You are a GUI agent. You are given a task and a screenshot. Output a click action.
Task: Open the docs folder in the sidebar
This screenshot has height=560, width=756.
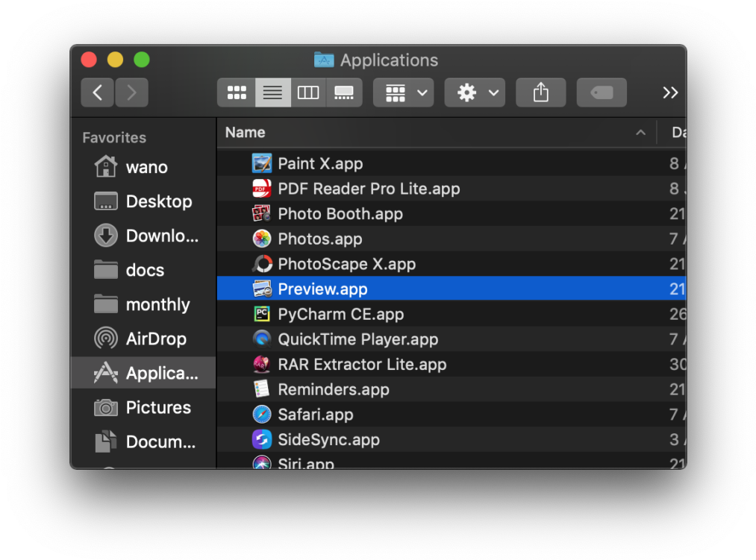point(143,270)
